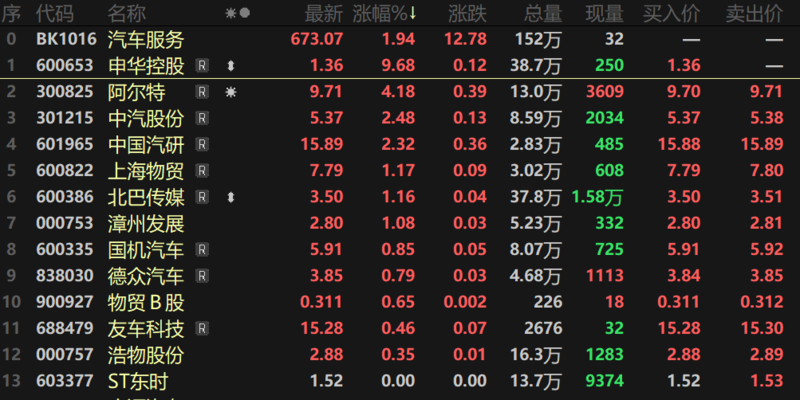Click stock code 603377
This screenshot has width=800, height=400.
coord(65,381)
